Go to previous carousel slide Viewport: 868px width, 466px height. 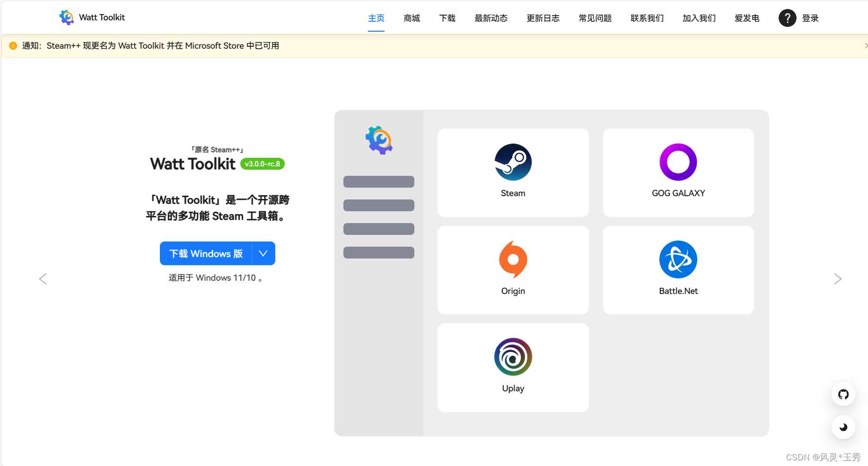pyautogui.click(x=43, y=279)
